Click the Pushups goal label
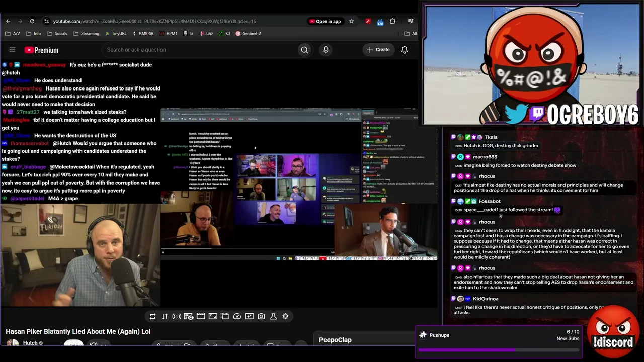Image resolution: width=644 pixels, height=362 pixels. click(x=439, y=335)
